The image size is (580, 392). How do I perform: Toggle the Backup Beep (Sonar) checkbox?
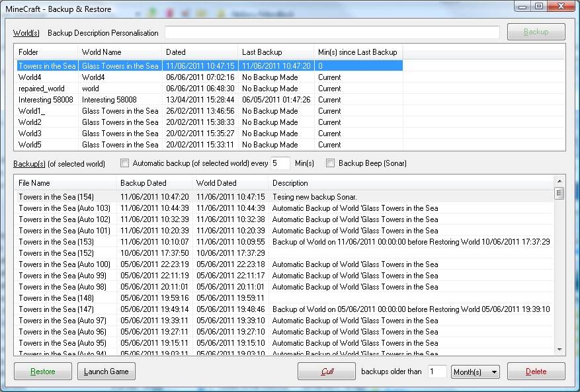(331, 163)
